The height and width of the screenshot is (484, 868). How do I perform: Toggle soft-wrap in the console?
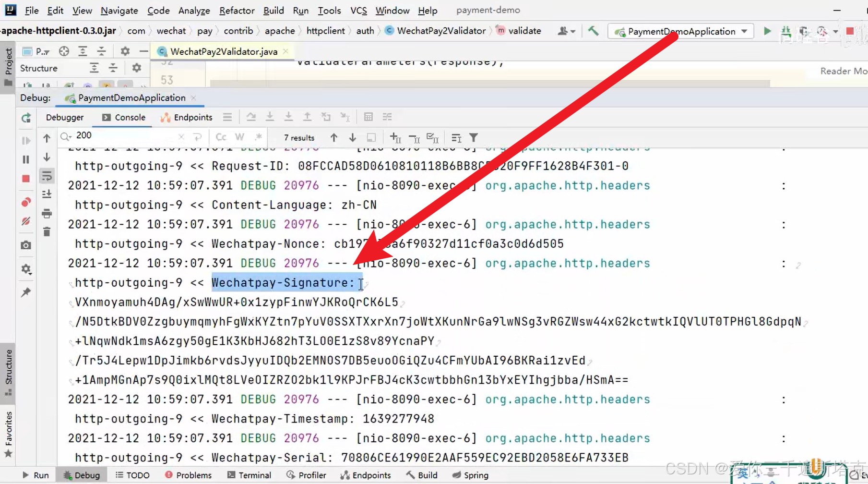(47, 176)
